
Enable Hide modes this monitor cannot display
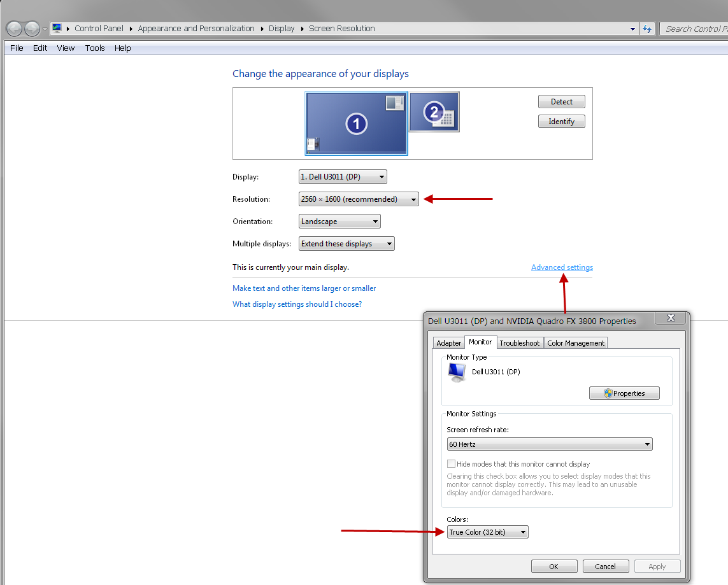(452, 464)
